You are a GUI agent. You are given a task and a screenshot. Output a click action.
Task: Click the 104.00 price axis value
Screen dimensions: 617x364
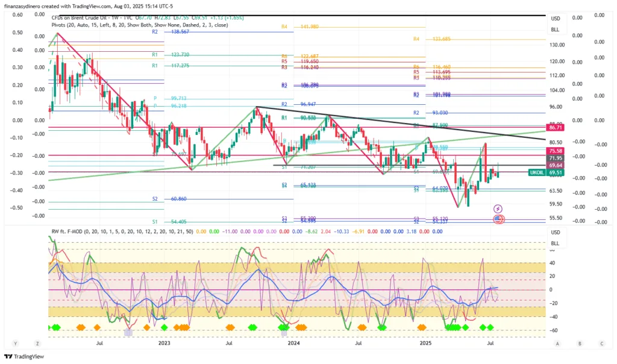point(557,90)
